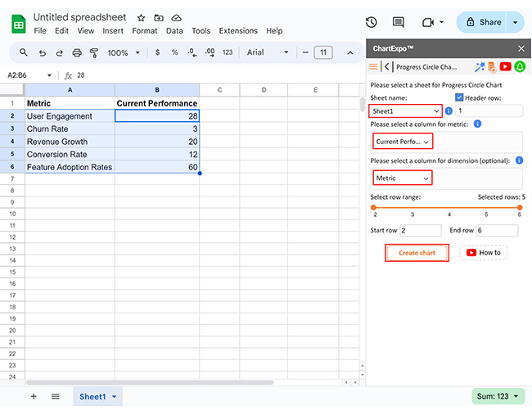Star the Untitled spreadsheet
The image size is (532, 415).
[141, 18]
